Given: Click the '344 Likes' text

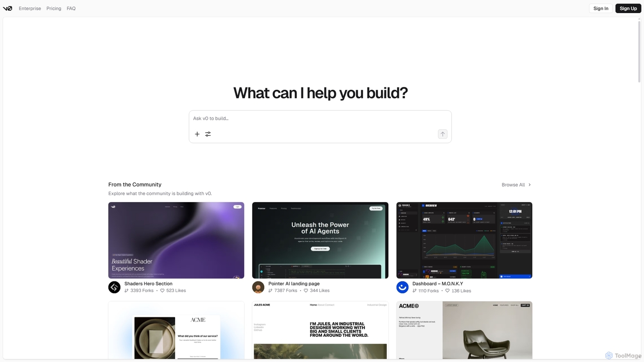Looking at the screenshot, I should (x=319, y=291).
